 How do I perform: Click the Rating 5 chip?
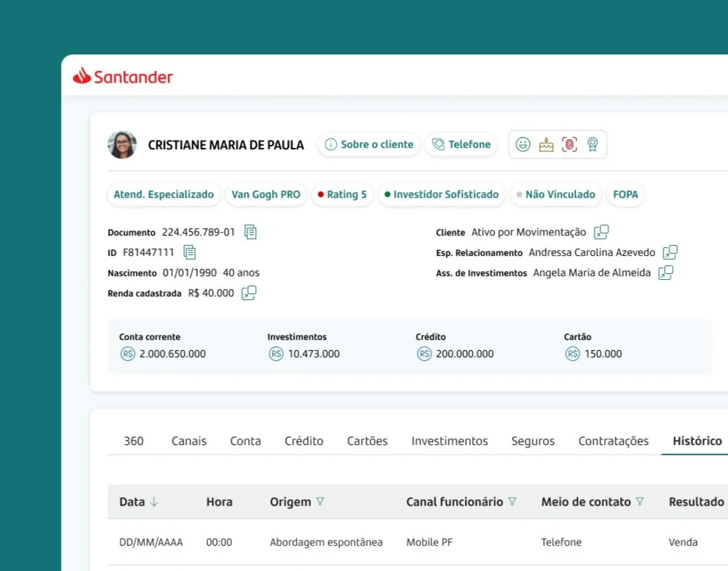342,194
